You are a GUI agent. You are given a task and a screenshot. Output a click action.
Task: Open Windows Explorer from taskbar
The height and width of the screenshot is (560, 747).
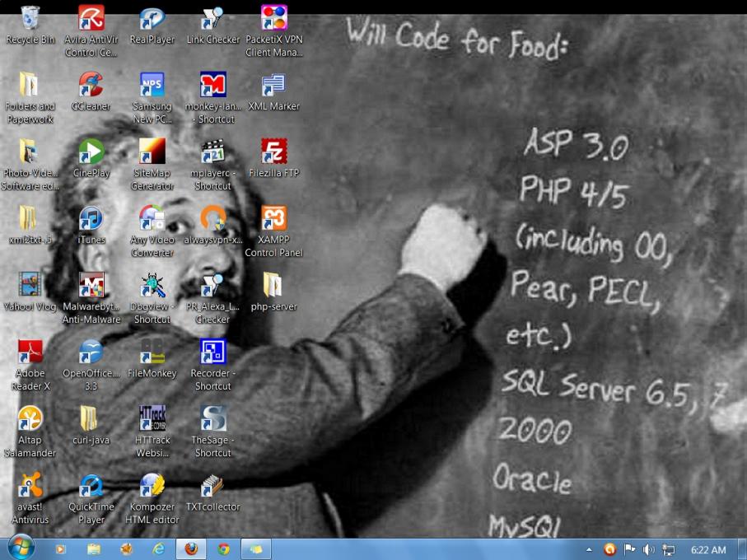pyautogui.click(x=94, y=549)
